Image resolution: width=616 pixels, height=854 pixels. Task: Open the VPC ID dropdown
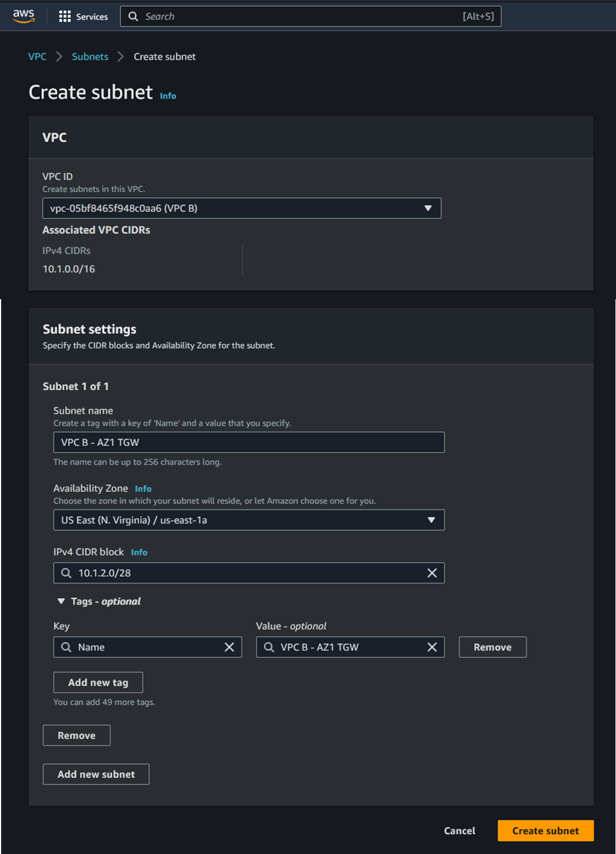[x=242, y=208]
